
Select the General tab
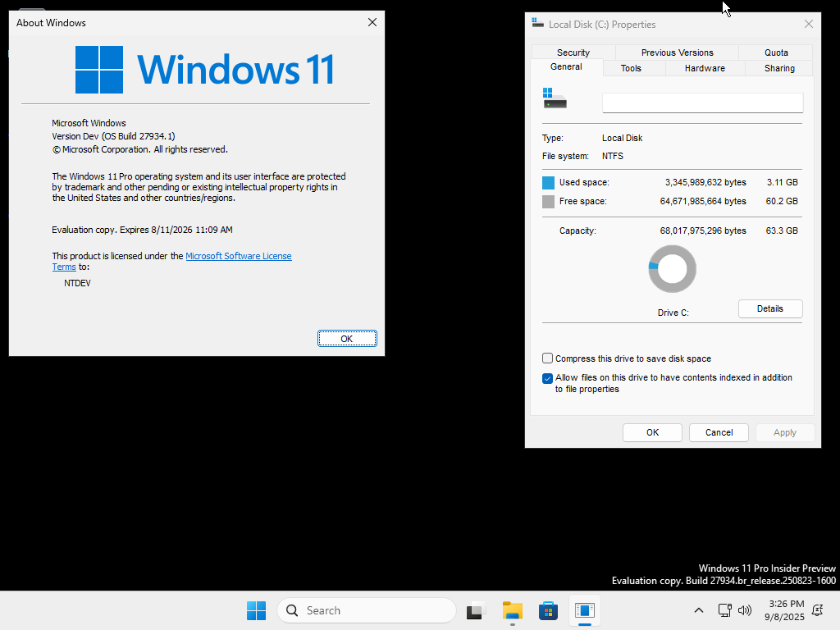566,67
